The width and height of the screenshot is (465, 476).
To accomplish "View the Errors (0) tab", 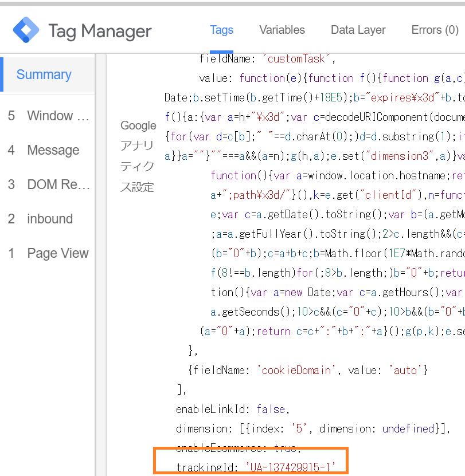I will (435, 30).
